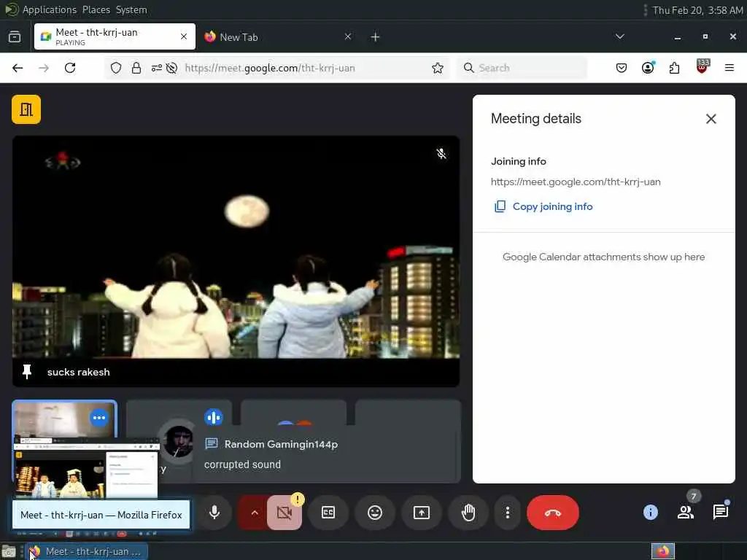Go back with the back arrow
Screen dimensions: 747x560
click(x=18, y=68)
